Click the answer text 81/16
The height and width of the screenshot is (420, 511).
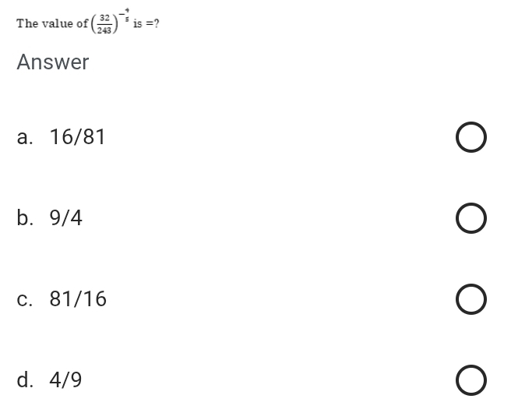(78, 299)
